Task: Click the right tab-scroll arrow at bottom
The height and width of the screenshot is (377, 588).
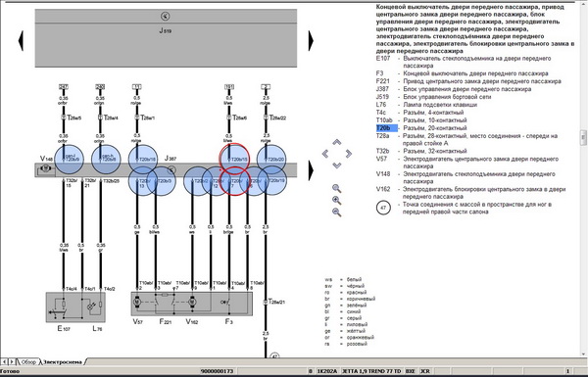Action: (12, 361)
